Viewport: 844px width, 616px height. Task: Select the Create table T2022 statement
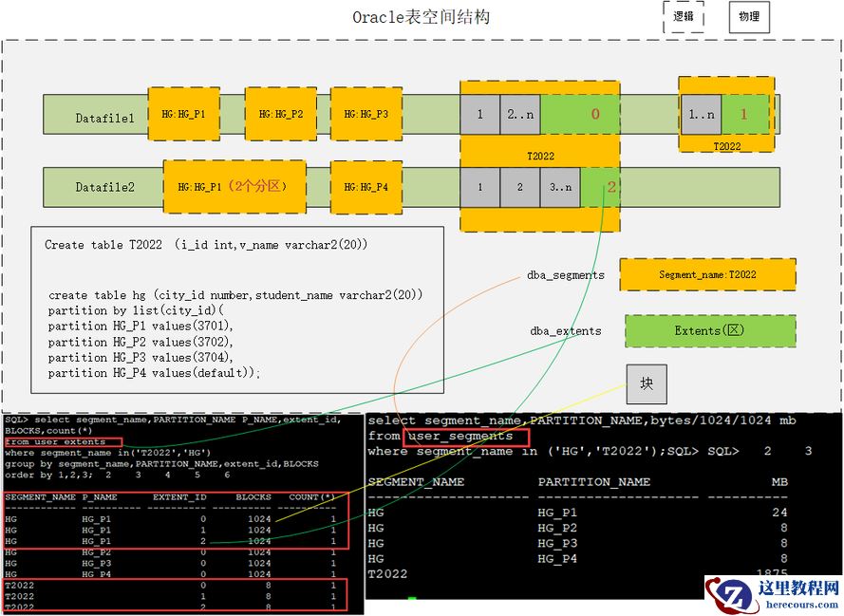pos(206,245)
